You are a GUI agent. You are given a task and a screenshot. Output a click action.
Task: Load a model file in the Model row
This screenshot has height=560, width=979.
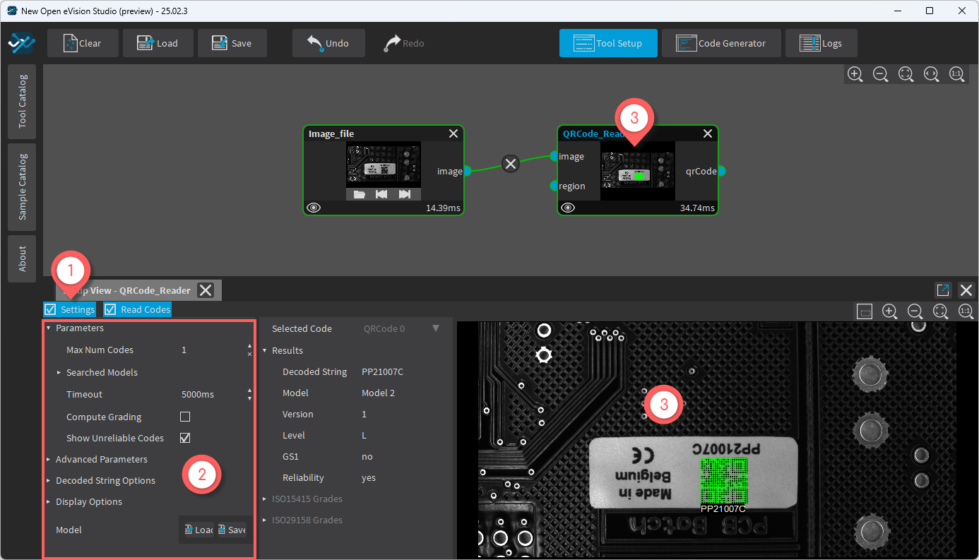[x=198, y=530]
